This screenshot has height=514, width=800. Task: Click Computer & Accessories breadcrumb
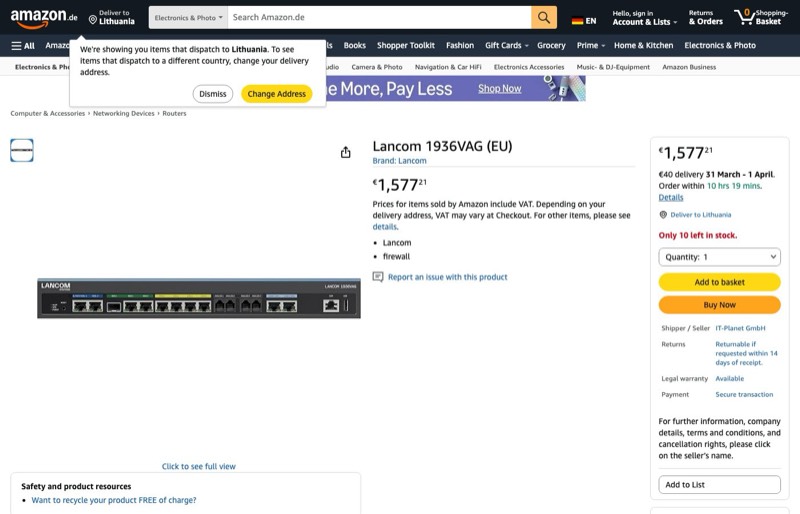(x=47, y=113)
